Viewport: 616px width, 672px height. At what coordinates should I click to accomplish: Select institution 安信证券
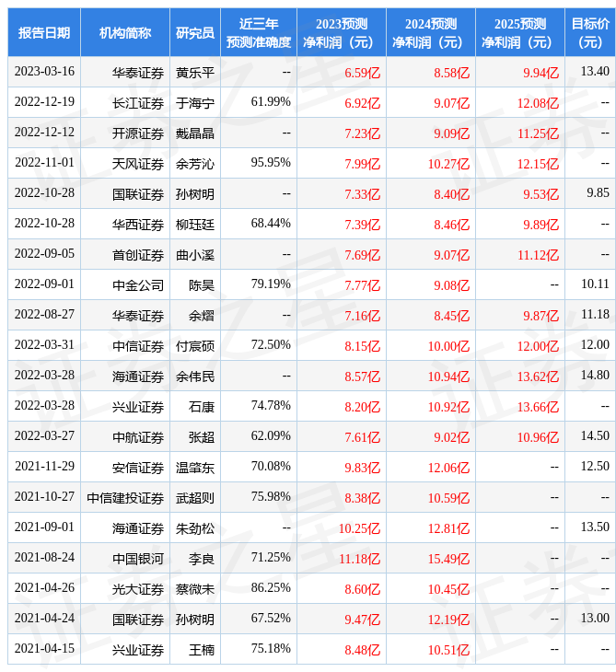[x=138, y=468]
